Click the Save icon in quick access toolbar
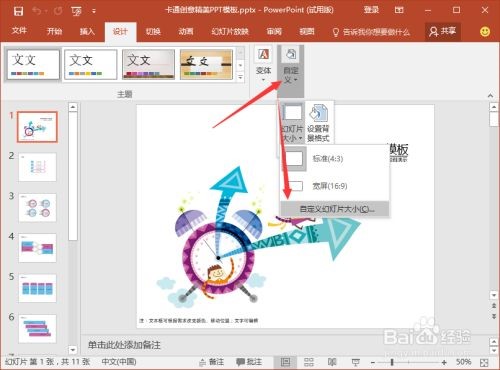This screenshot has width=500, height=370. point(18,11)
